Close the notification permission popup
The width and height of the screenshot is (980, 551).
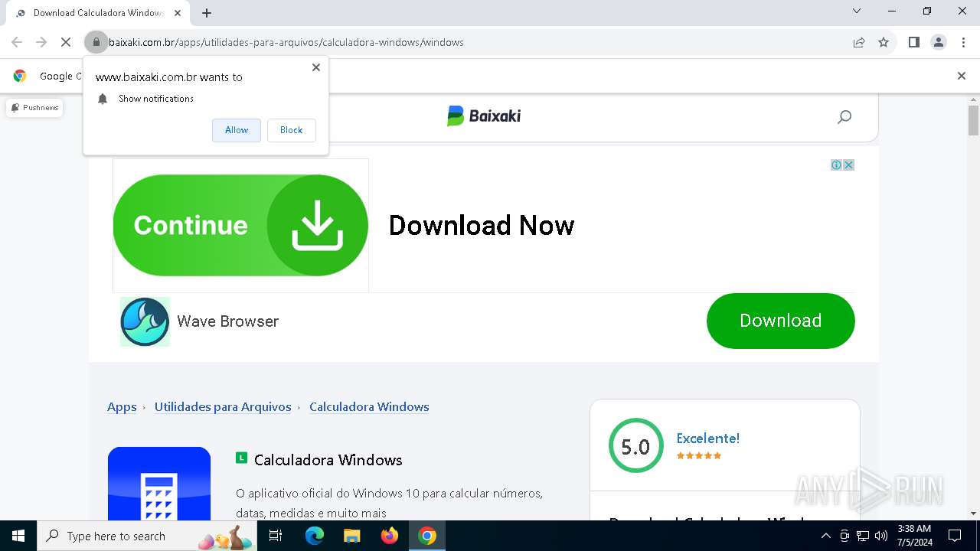(x=316, y=67)
